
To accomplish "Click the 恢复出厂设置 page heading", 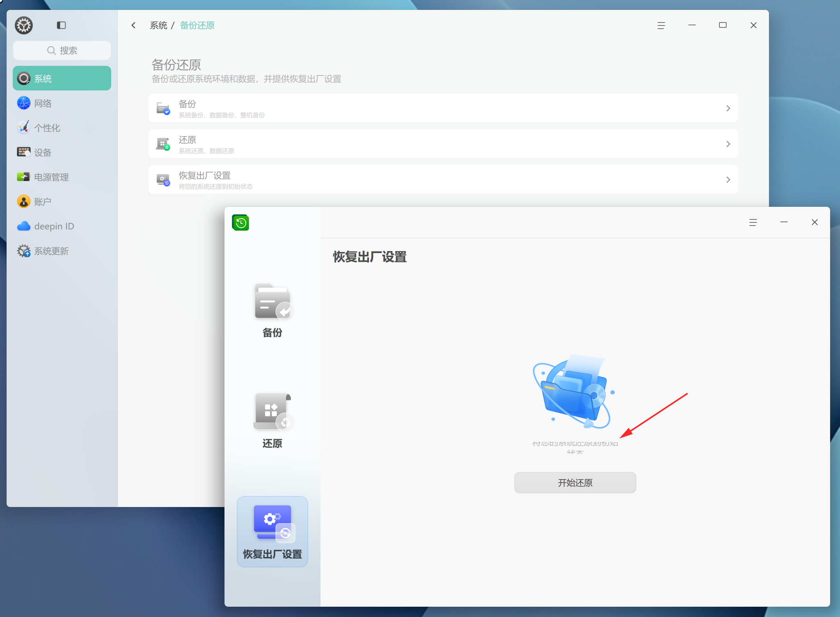I will click(370, 257).
